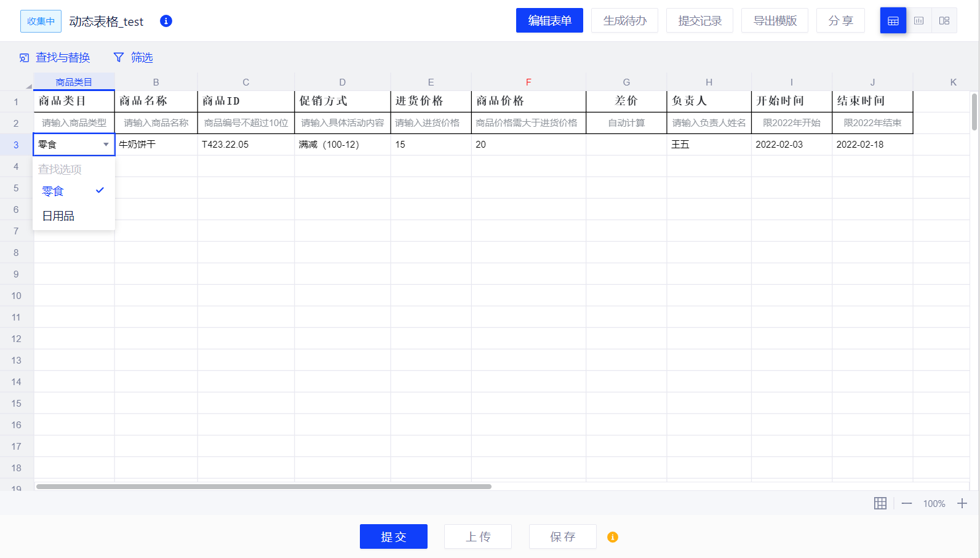Switch to the chart view icon
The height and width of the screenshot is (558, 980).
[918, 21]
